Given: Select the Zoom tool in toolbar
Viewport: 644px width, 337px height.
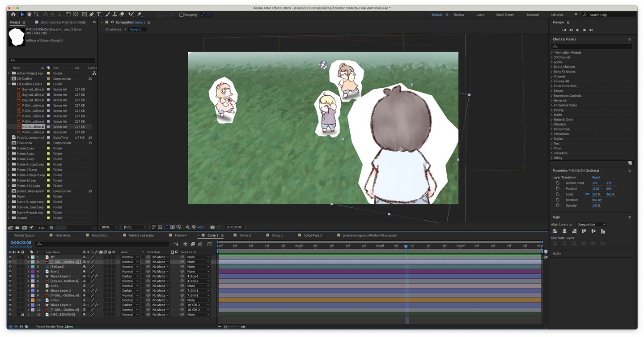Looking at the screenshot, I should (x=37, y=14).
